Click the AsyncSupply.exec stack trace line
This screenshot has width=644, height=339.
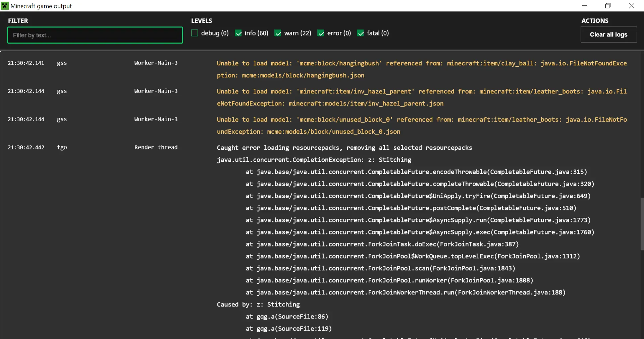click(x=420, y=232)
